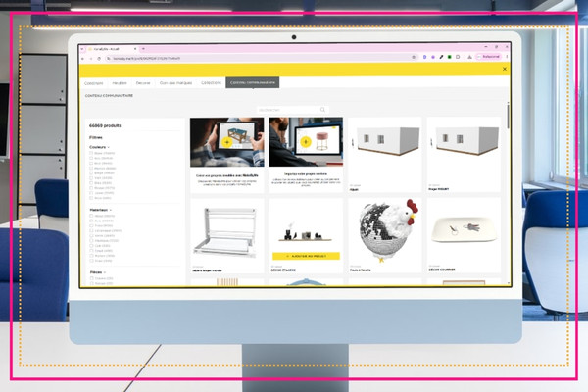Click the yellow plus on the monitor image
Viewport: 588px width, 392px height.
click(306, 142)
